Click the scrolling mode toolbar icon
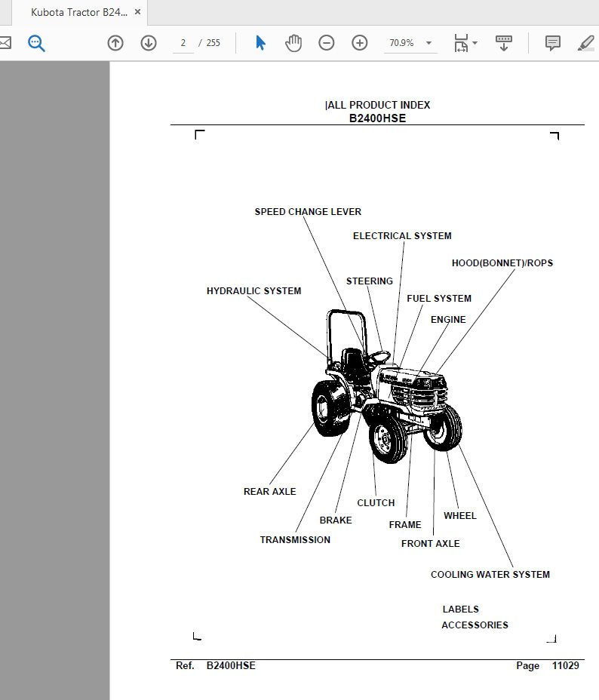 [503, 43]
